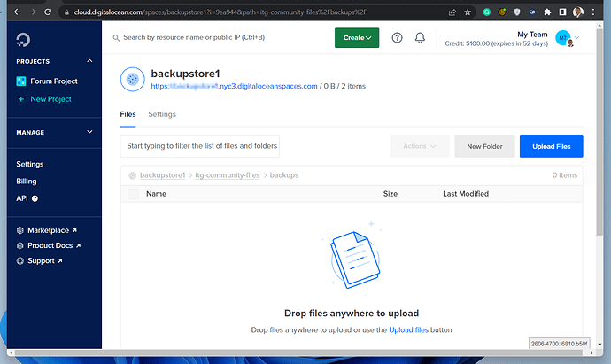Open the Grammarly extension icon
The height and width of the screenshot is (364, 611).
pyautogui.click(x=487, y=12)
